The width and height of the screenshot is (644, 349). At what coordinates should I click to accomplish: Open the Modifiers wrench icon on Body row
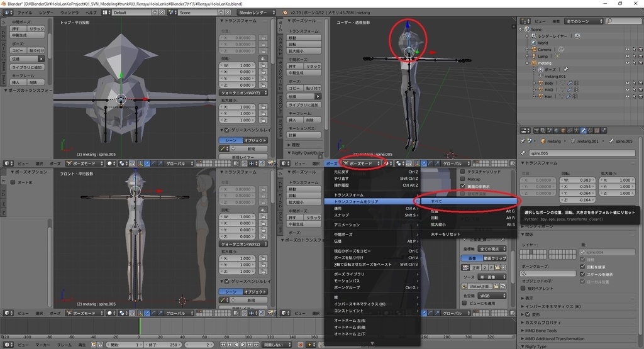point(570,83)
